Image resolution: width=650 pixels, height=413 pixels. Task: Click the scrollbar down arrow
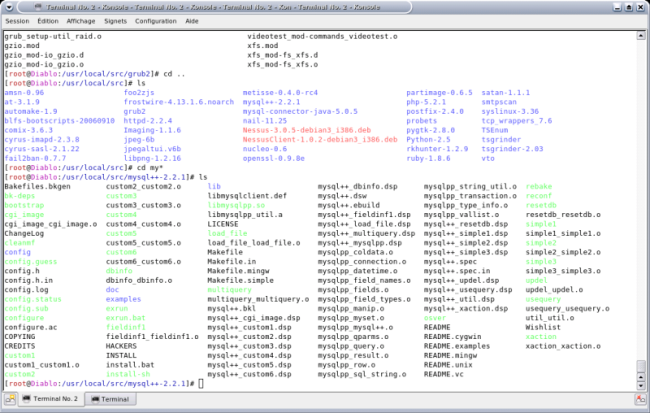pyautogui.click(x=642, y=384)
